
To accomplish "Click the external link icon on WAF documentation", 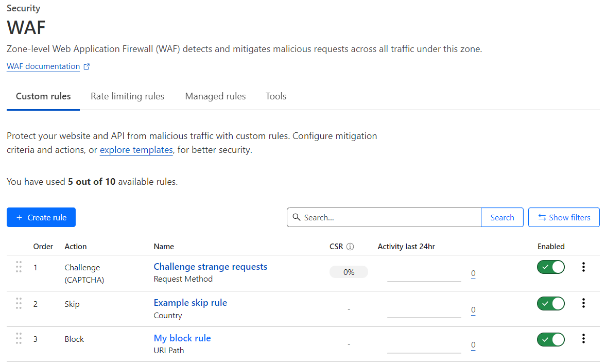I will coord(86,65).
